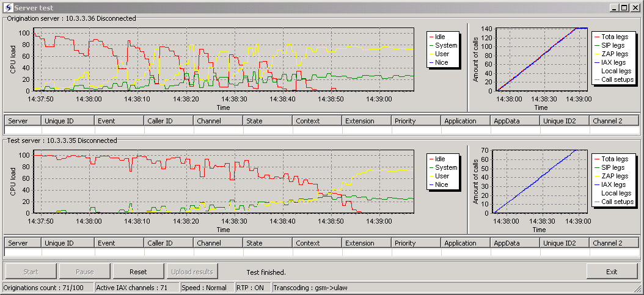Select Unique ID2 header in Origination table
This screenshot has height=295, width=644.
tap(565, 121)
